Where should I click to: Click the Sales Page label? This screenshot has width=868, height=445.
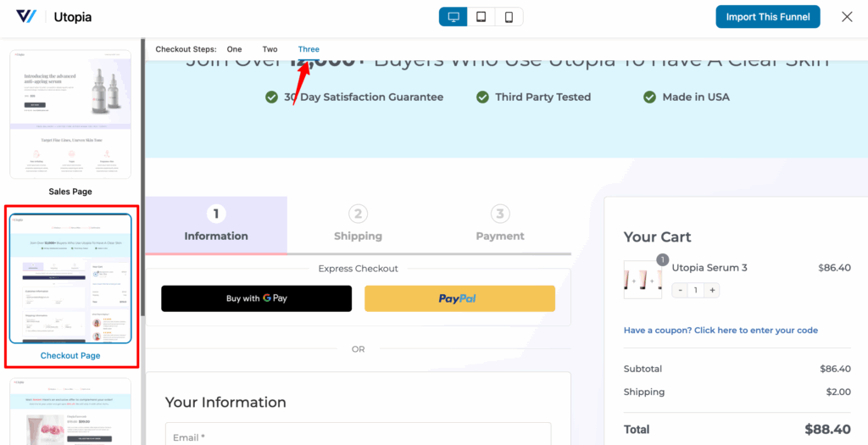point(70,192)
